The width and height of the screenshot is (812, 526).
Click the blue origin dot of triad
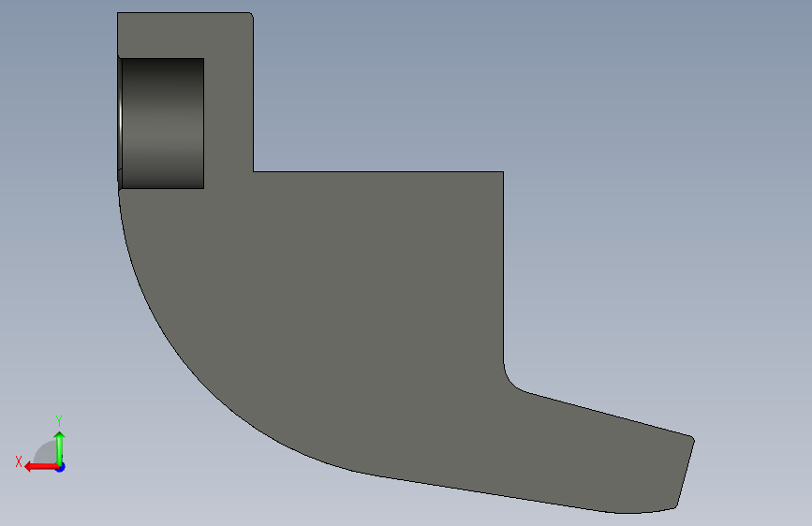click(61, 467)
